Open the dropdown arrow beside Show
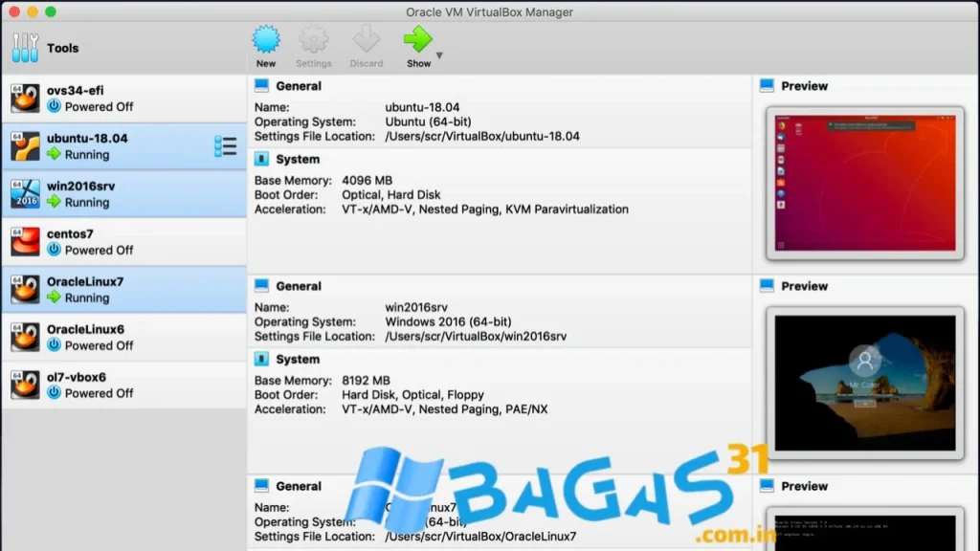Screen dimensions: 980x551 point(439,55)
